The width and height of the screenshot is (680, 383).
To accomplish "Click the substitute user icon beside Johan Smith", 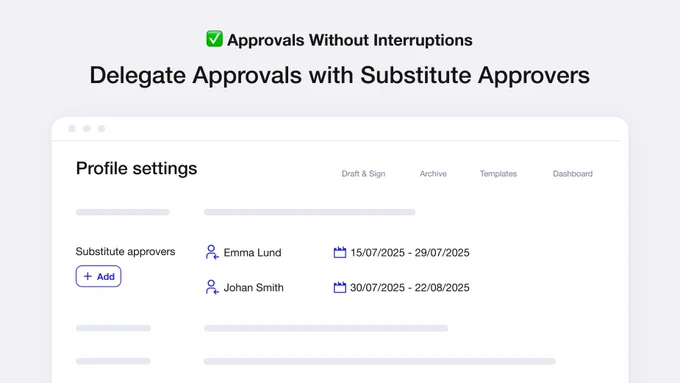I will pos(212,287).
